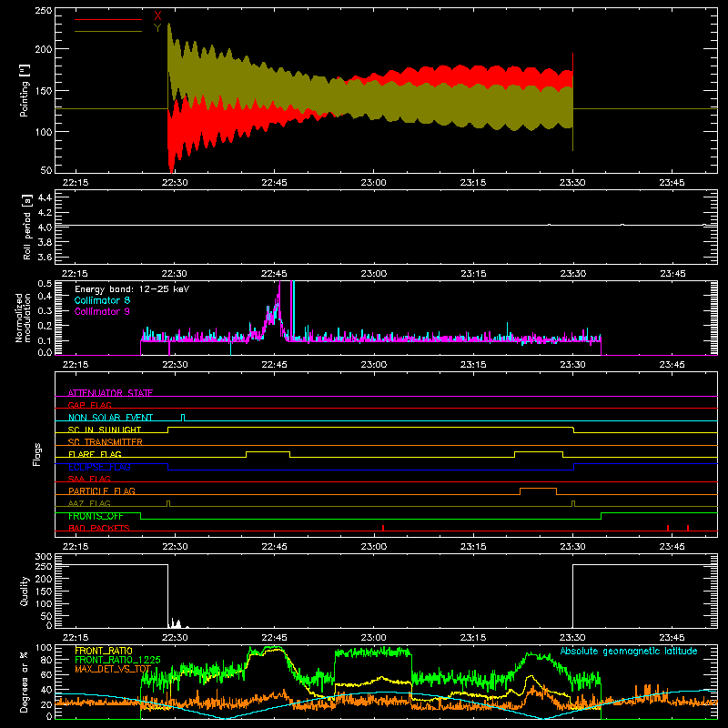Click the 23:00 time label under the Pointing plot
Image resolution: width=728 pixels, height=728 pixels.
coord(374,183)
